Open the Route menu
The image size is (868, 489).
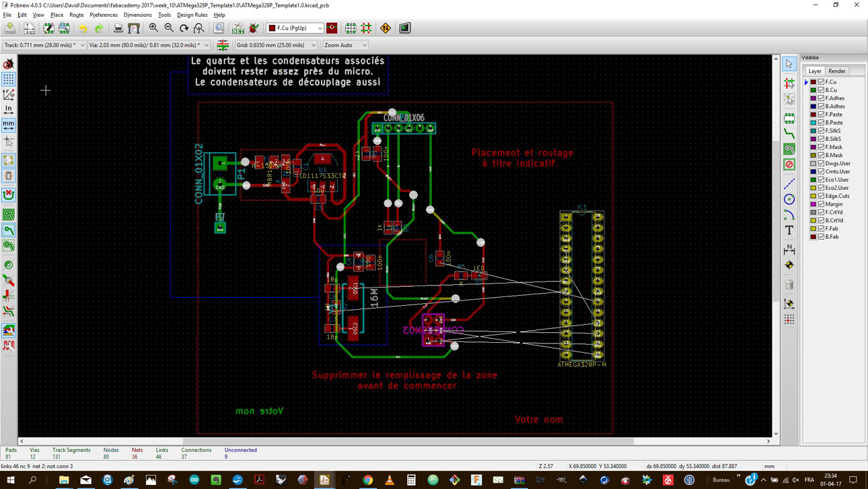(x=77, y=15)
